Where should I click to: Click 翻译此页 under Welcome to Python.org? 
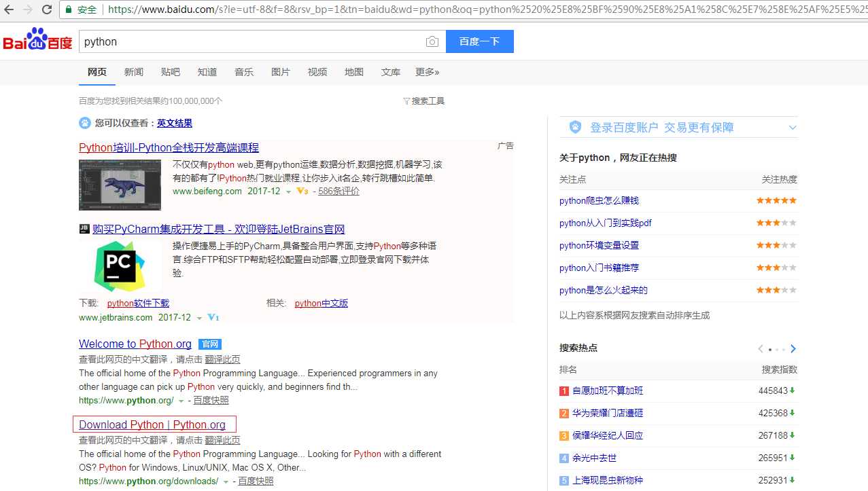[x=222, y=359]
